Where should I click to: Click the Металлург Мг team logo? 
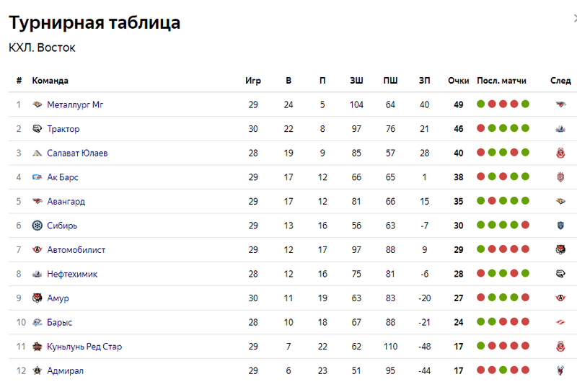pos(38,105)
